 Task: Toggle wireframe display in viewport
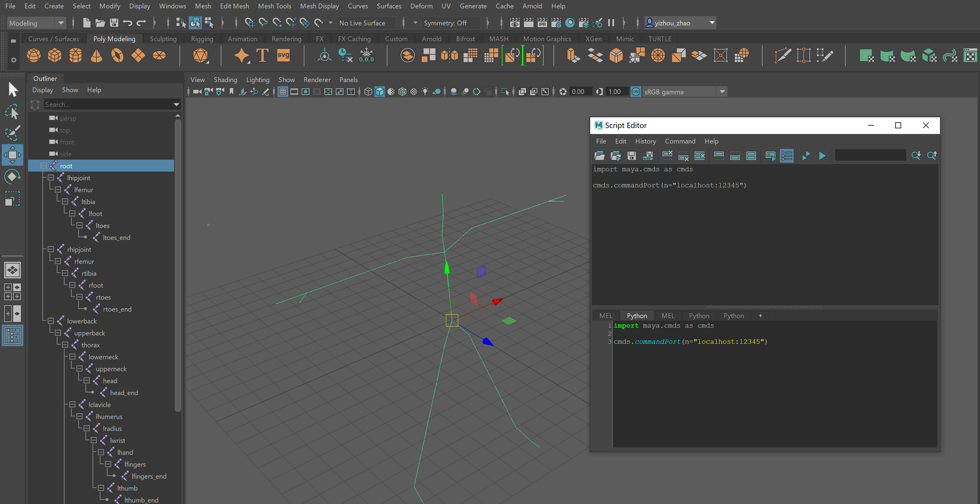[x=368, y=92]
